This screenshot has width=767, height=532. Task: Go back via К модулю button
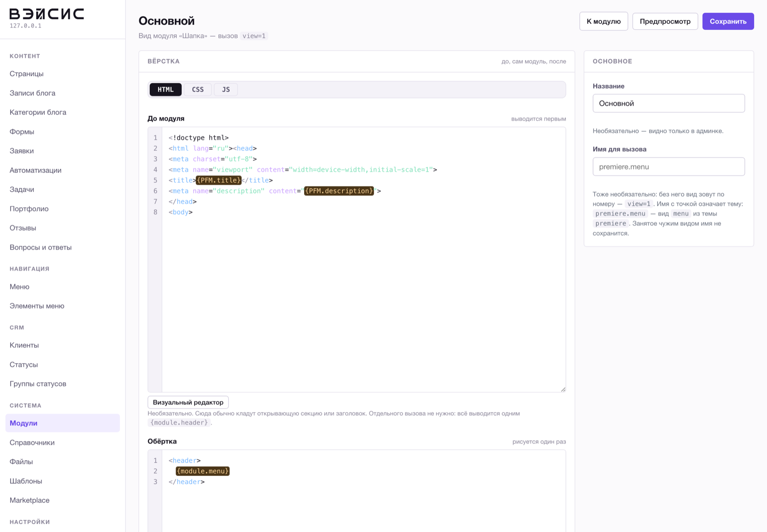click(603, 21)
